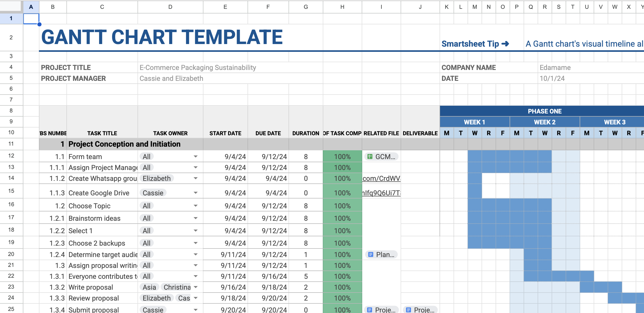Select the WEEK 2 header cell
This screenshot has width=644, height=313.
[544, 122]
